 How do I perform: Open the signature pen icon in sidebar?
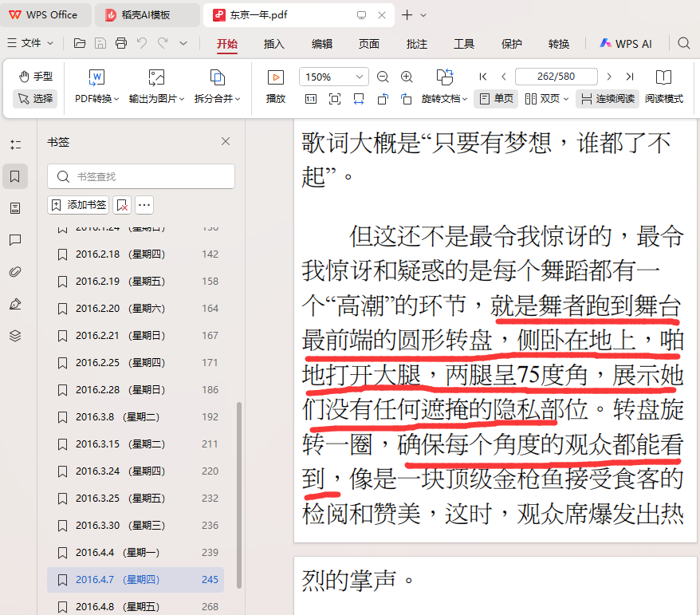pyautogui.click(x=15, y=304)
